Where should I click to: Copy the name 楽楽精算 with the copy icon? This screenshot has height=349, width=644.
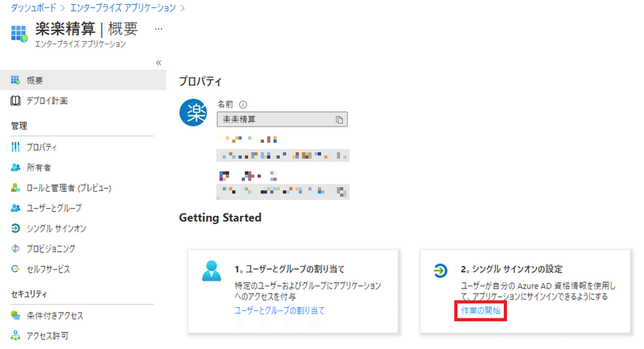tap(339, 119)
